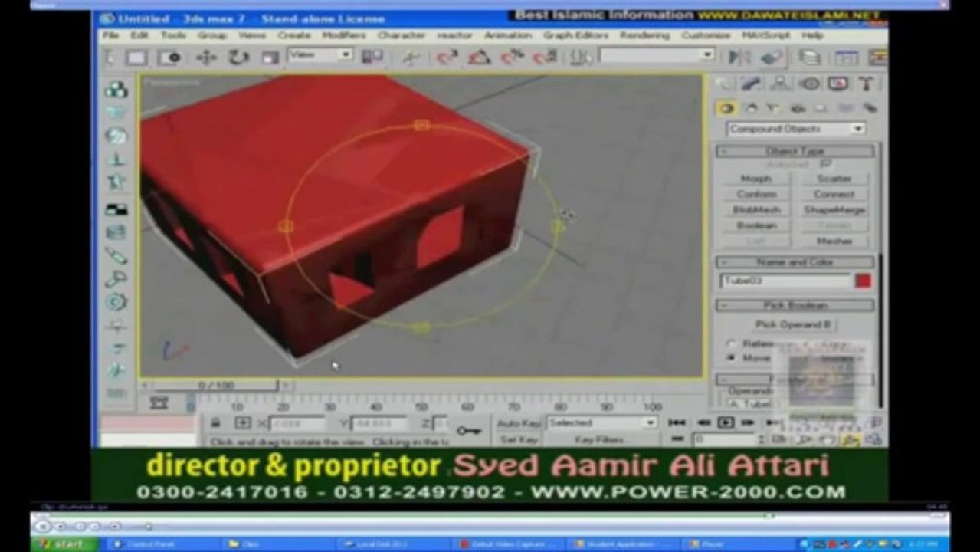Image resolution: width=980 pixels, height=552 pixels.
Task: Open the Mini Curve Editor icon
Action: [159, 402]
